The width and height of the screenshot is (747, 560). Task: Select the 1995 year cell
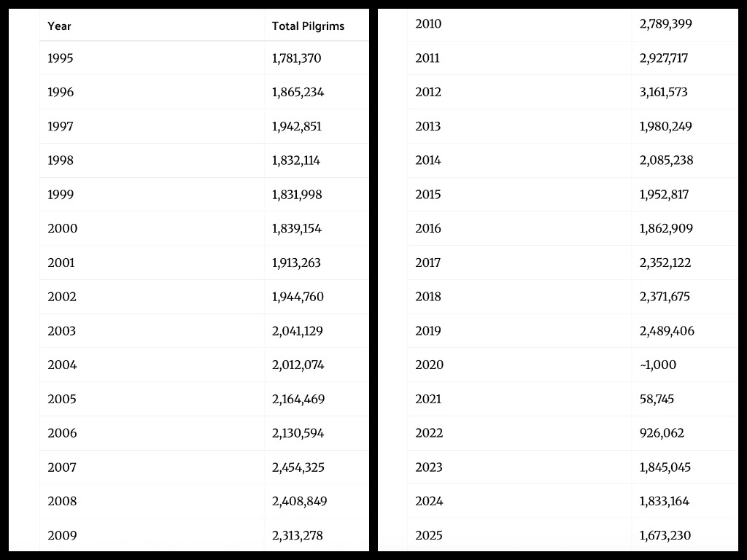pyautogui.click(x=61, y=58)
